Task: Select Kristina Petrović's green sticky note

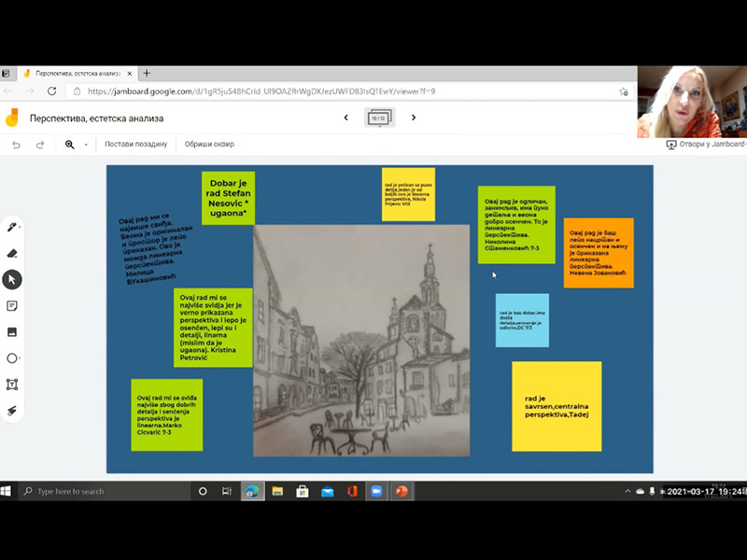Action: click(x=213, y=328)
